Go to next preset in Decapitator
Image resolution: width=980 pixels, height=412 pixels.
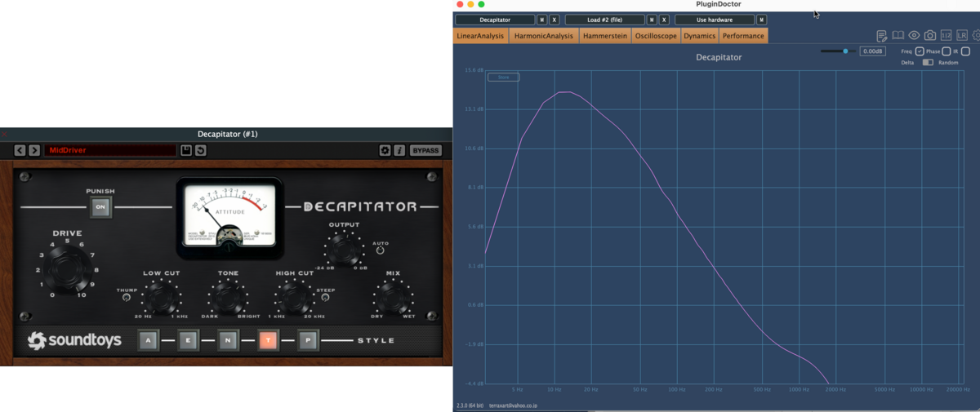coord(34,150)
